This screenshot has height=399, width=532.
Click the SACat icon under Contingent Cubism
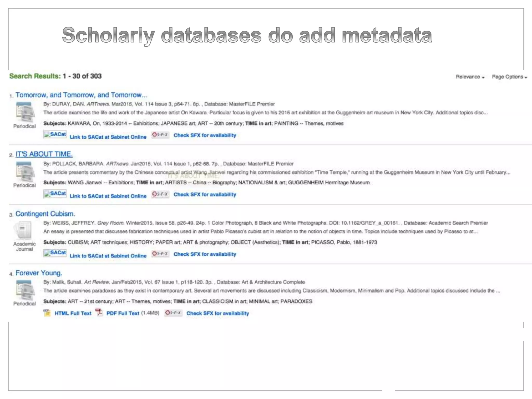55,253
